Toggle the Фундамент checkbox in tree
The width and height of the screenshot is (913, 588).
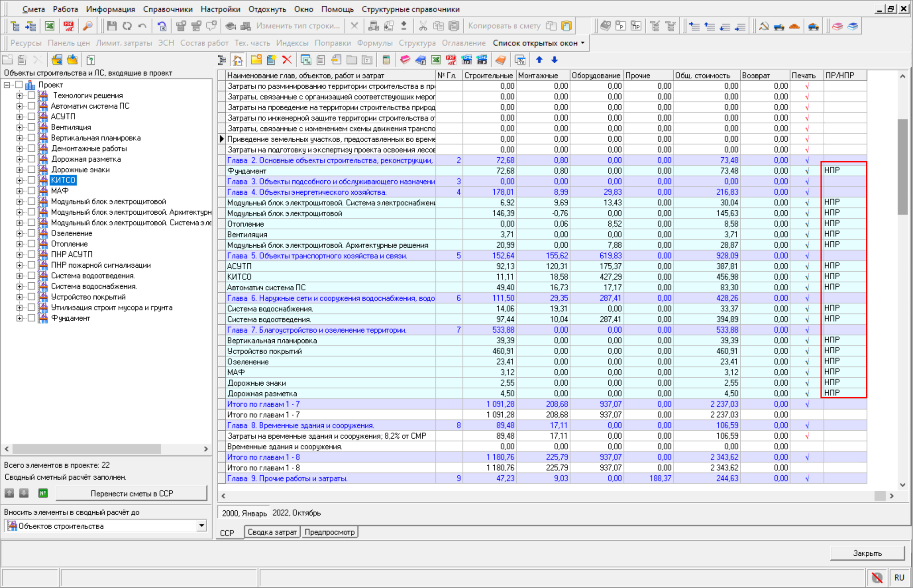tap(31, 318)
